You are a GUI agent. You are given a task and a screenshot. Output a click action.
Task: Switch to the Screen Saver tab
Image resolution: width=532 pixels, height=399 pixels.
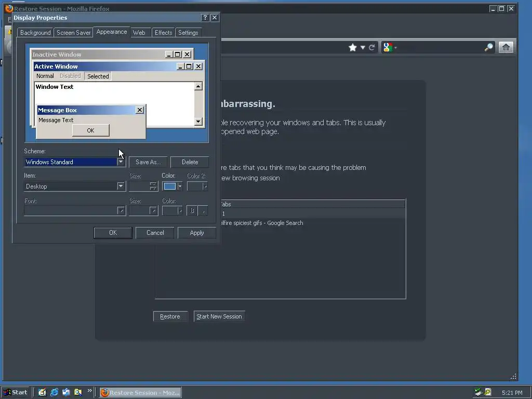tap(73, 33)
